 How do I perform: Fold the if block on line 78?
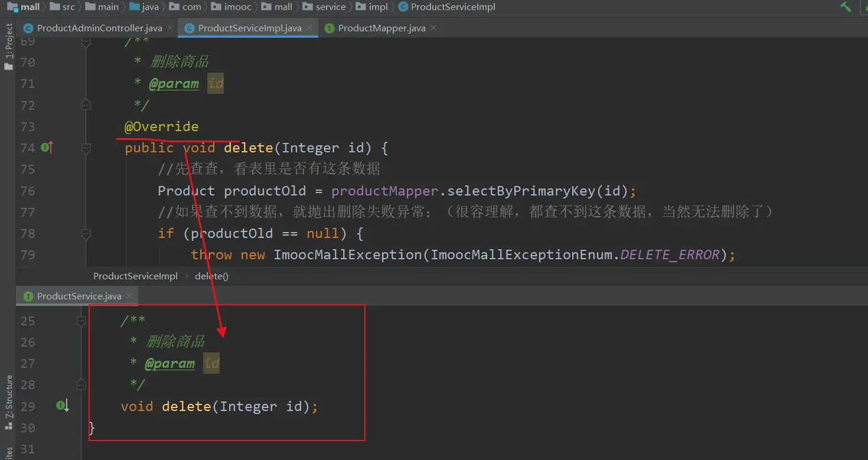[x=86, y=234]
